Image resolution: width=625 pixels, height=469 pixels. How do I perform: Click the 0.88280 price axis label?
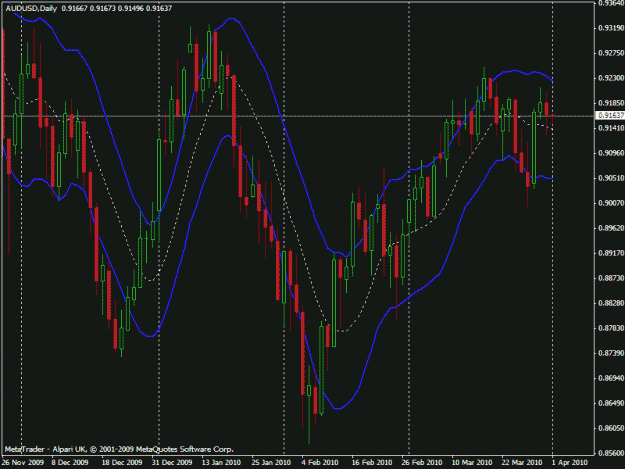(611, 303)
